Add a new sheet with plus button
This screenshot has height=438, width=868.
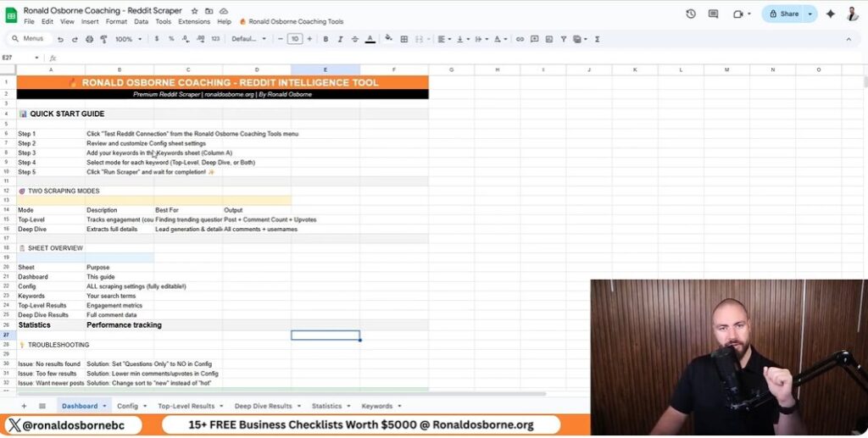coord(24,406)
